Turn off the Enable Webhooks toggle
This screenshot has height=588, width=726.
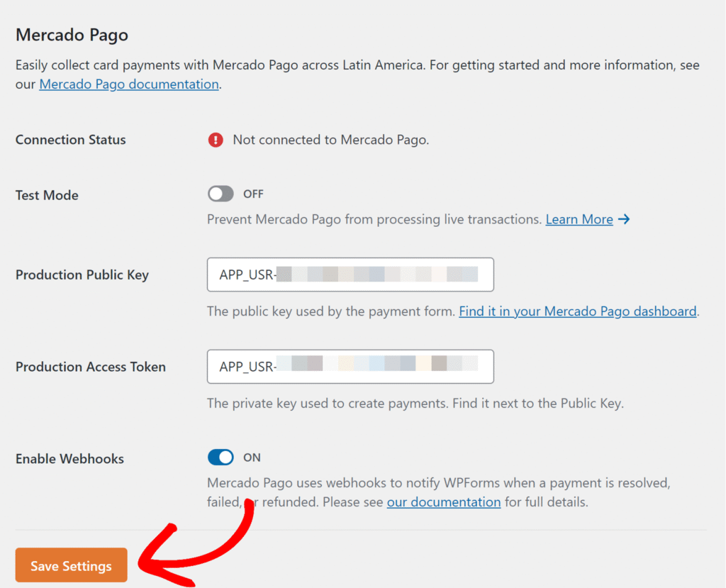[x=220, y=457]
